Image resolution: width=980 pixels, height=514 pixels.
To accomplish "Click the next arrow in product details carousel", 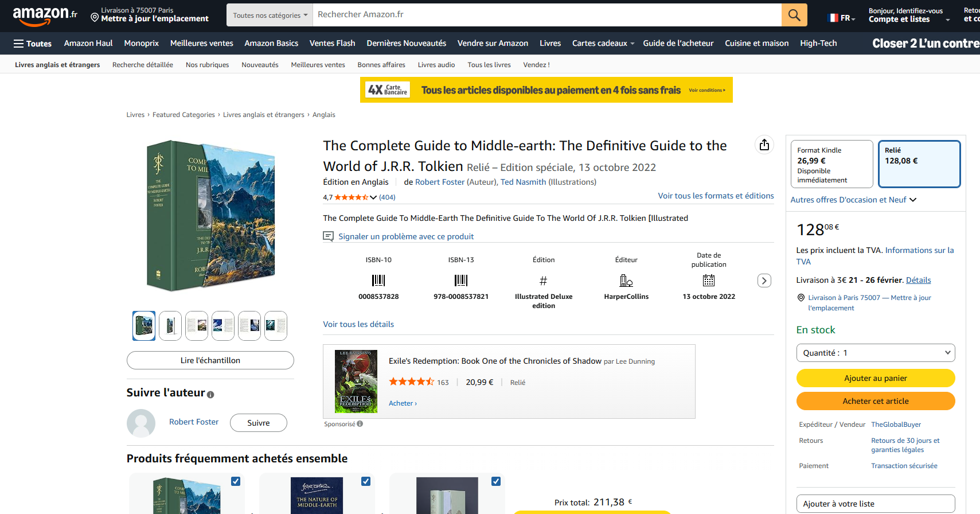I will click(x=764, y=281).
